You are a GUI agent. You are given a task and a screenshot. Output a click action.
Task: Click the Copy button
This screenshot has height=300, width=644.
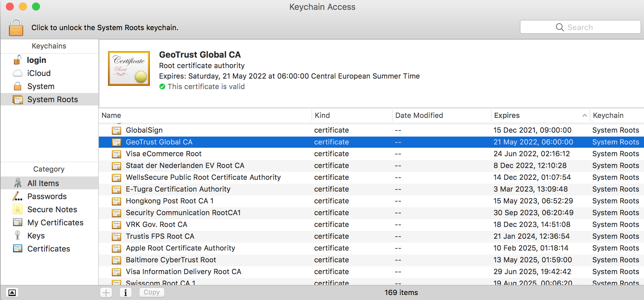[152, 292]
